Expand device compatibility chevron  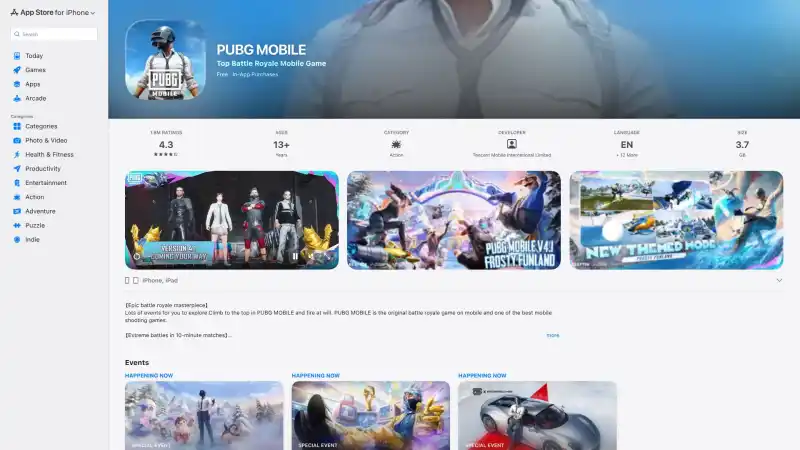point(779,280)
